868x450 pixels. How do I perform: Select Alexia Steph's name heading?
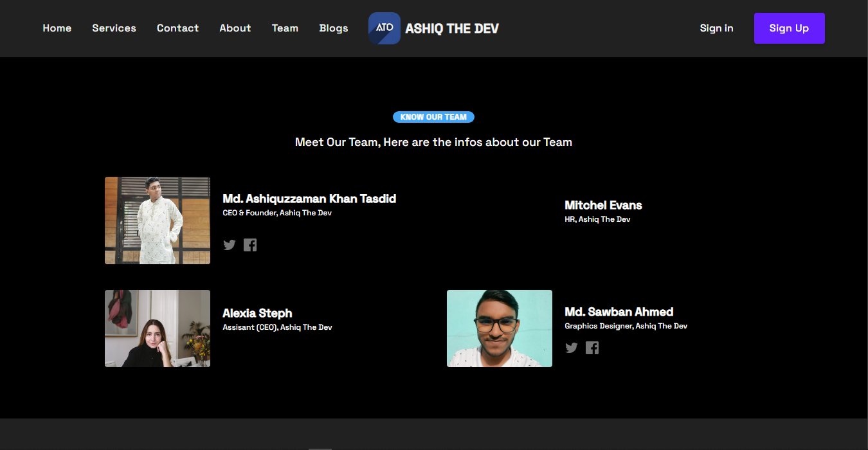[257, 313]
